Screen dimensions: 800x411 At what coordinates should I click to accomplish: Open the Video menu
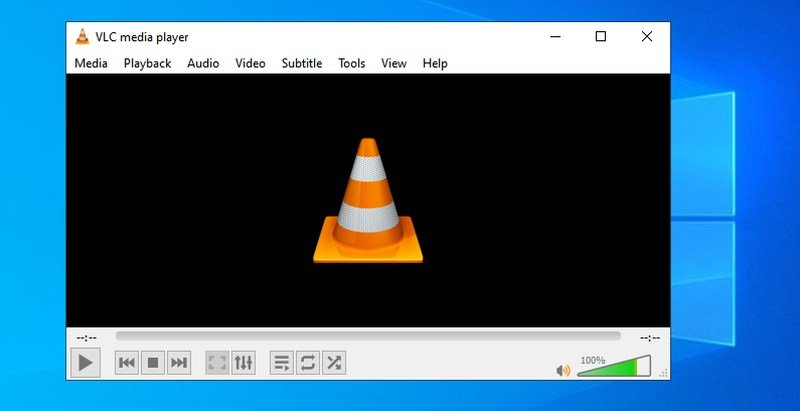click(250, 63)
